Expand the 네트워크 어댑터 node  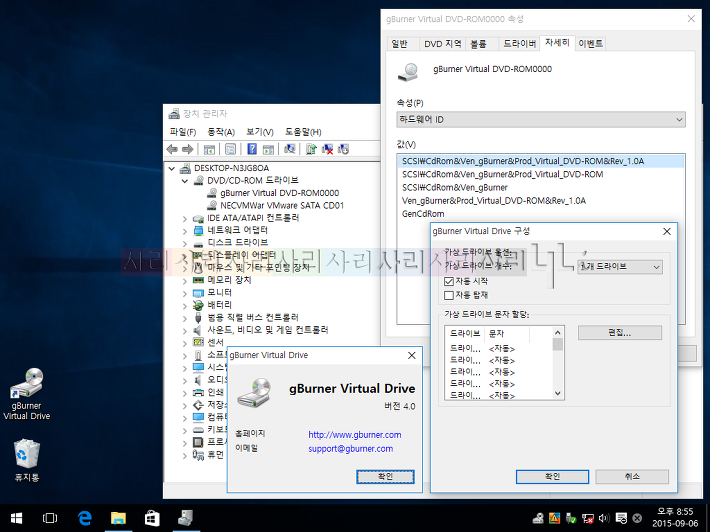pos(185,231)
